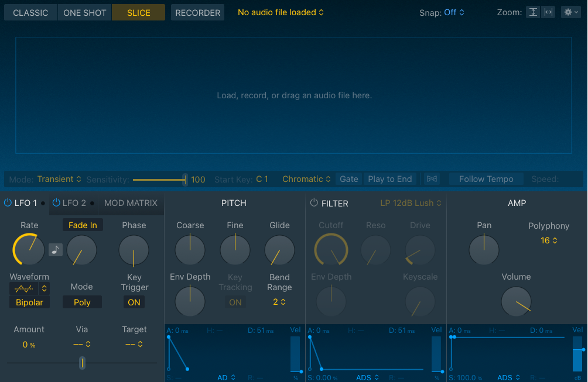Click the Filter Env Depth knob

331,301
